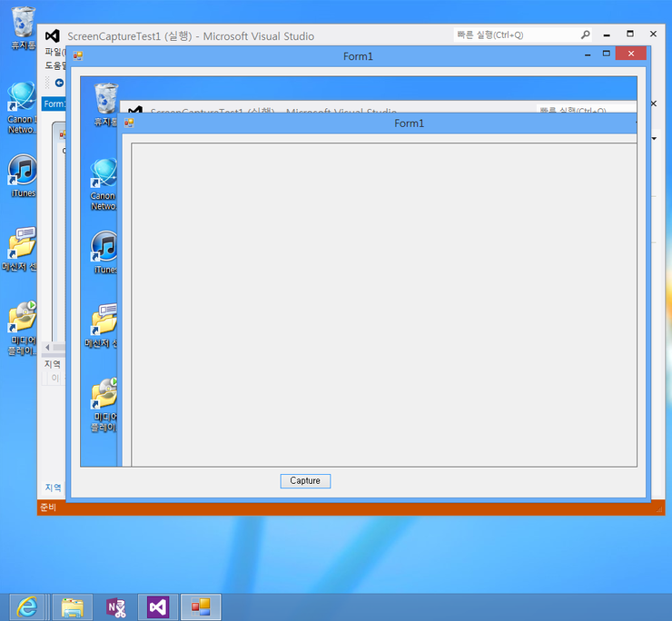Select the running Form1 app taskbar icon
This screenshot has width=672, height=621.
[201, 607]
